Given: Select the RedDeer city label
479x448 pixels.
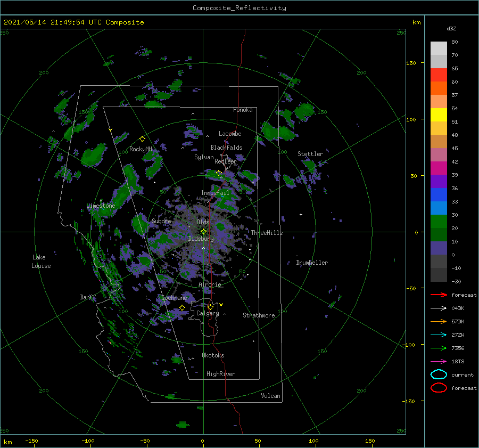Looking at the screenshot, I should (226, 161).
